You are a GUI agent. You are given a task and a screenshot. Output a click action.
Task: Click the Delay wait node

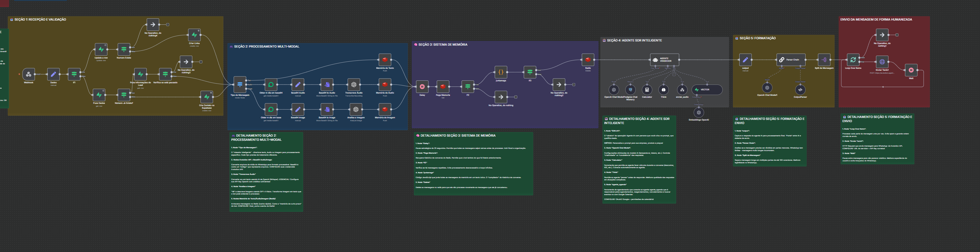(422, 87)
